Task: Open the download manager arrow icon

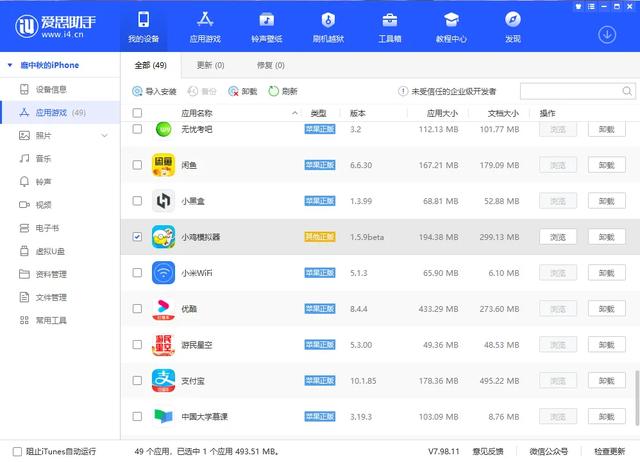Action: point(607,35)
